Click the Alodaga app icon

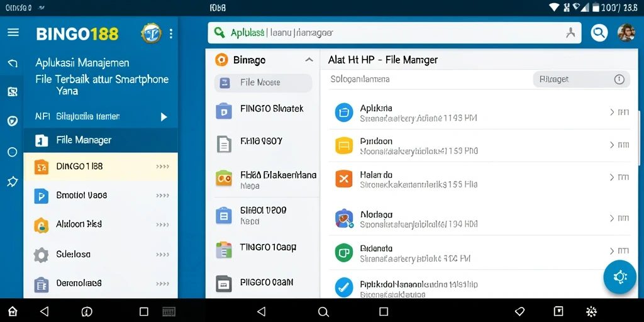click(x=344, y=218)
